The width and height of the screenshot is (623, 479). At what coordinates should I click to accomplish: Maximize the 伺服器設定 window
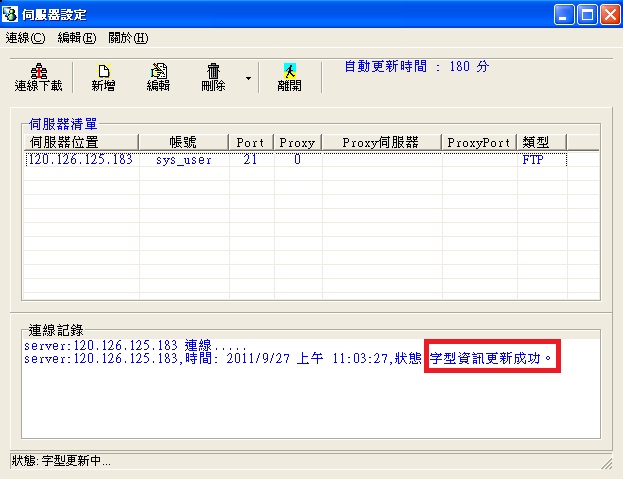[x=587, y=15]
